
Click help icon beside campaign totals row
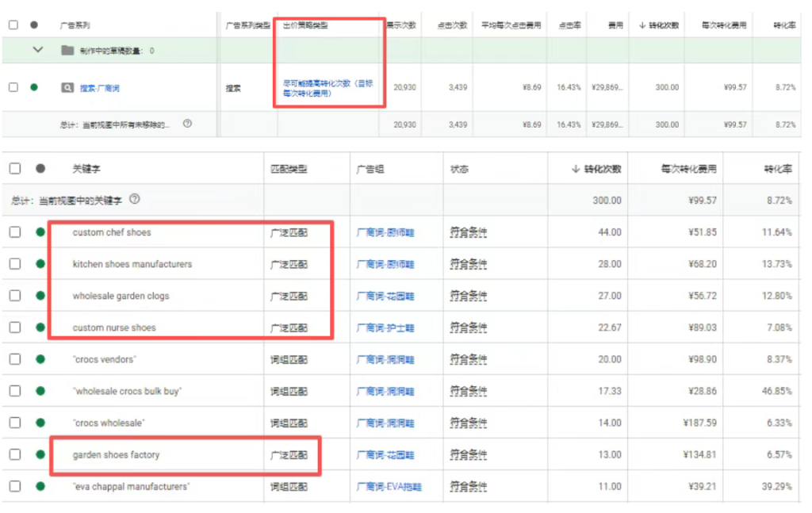click(x=187, y=124)
